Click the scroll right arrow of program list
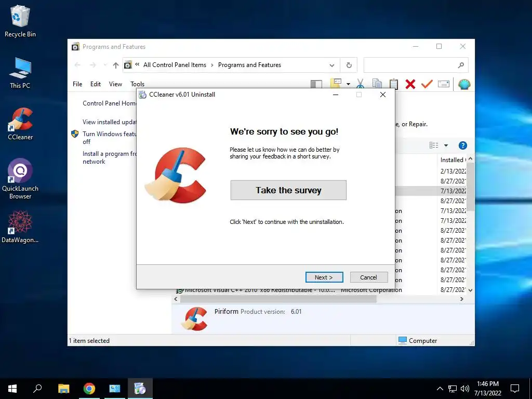The height and width of the screenshot is (399, 532). point(462,299)
